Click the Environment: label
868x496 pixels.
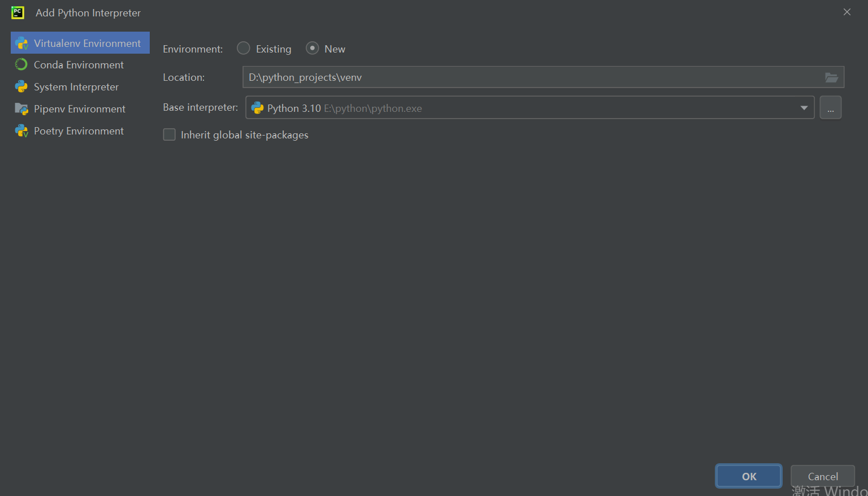(193, 49)
